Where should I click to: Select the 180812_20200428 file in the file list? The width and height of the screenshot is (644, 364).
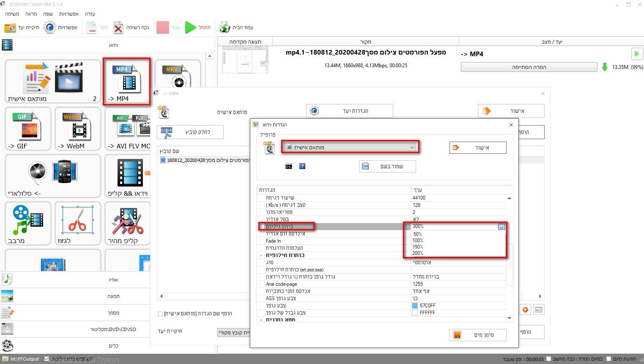[206, 160]
